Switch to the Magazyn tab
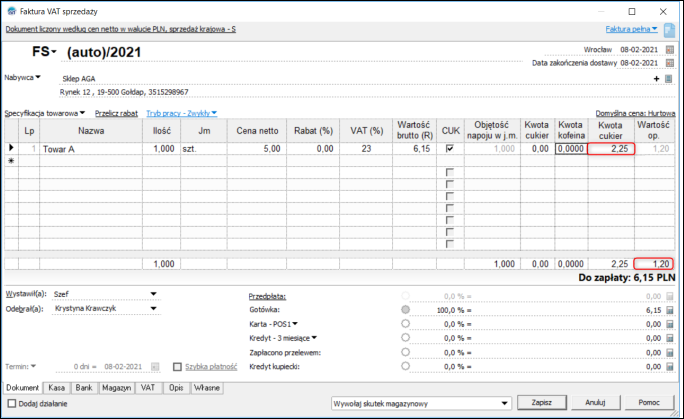This screenshot has width=684, height=419. pos(118,387)
